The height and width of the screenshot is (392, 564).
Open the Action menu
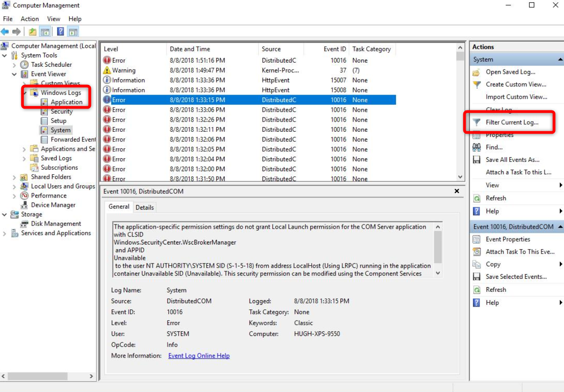pos(30,19)
